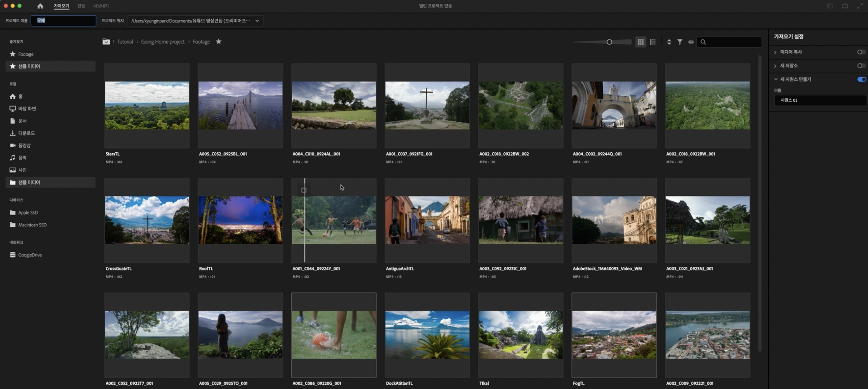This screenshot has width=868, height=389.
Task: Switch to the 편집 tab
Action: (81, 6)
